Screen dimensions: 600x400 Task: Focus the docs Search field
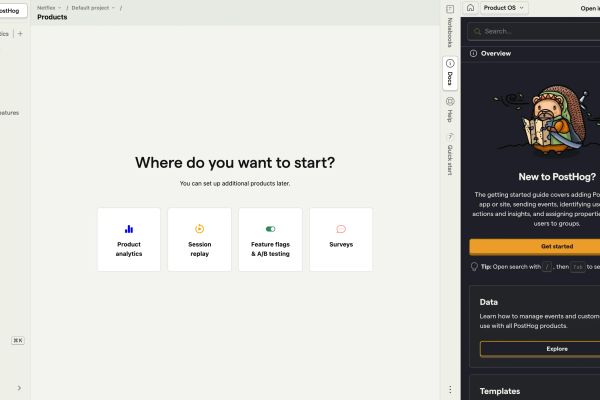(534, 31)
